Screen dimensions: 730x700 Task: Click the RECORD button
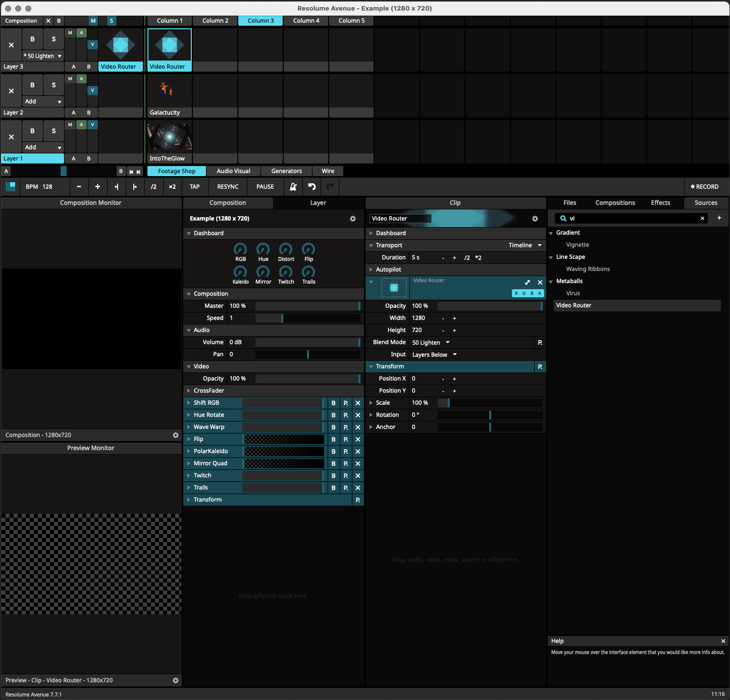click(x=705, y=187)
